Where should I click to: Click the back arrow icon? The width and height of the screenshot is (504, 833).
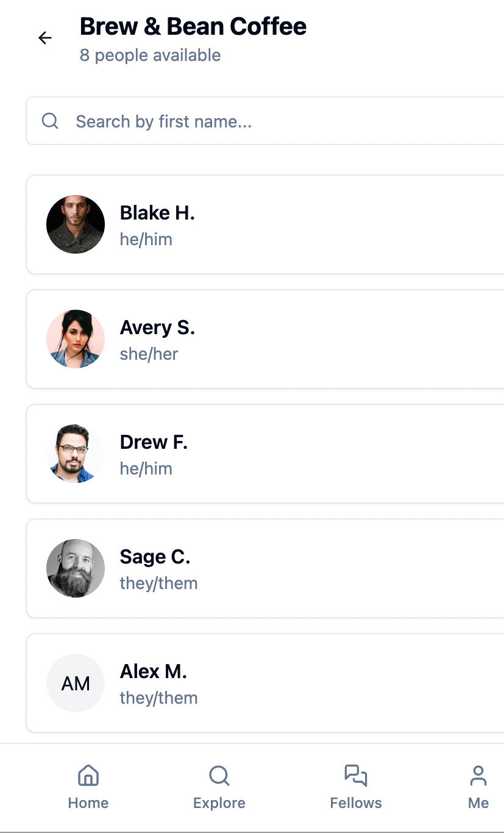(45, 38)
